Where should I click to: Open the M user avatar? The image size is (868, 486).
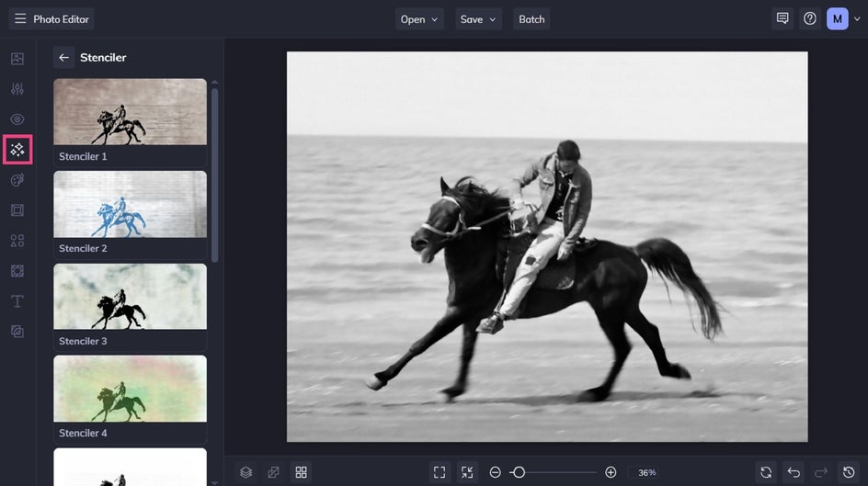coord(837,18)
